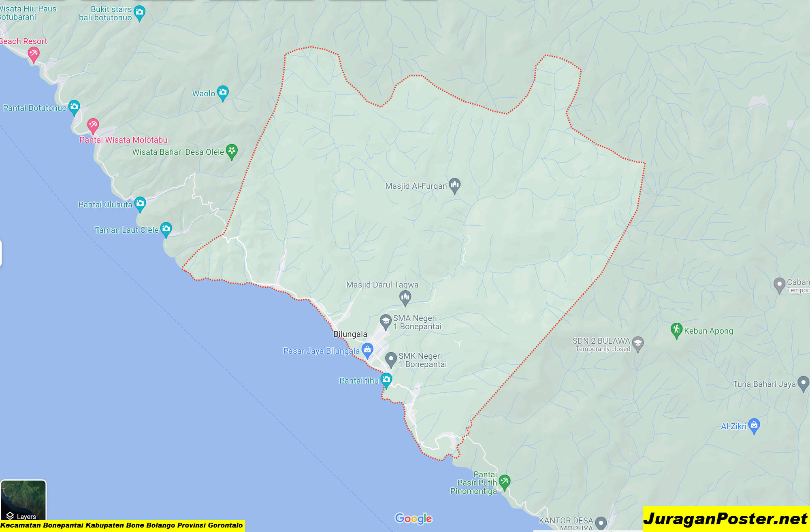Click the Bilungala town label
Image resolution: width=810 pixels, height=532 pixels.
pos(350,334)
